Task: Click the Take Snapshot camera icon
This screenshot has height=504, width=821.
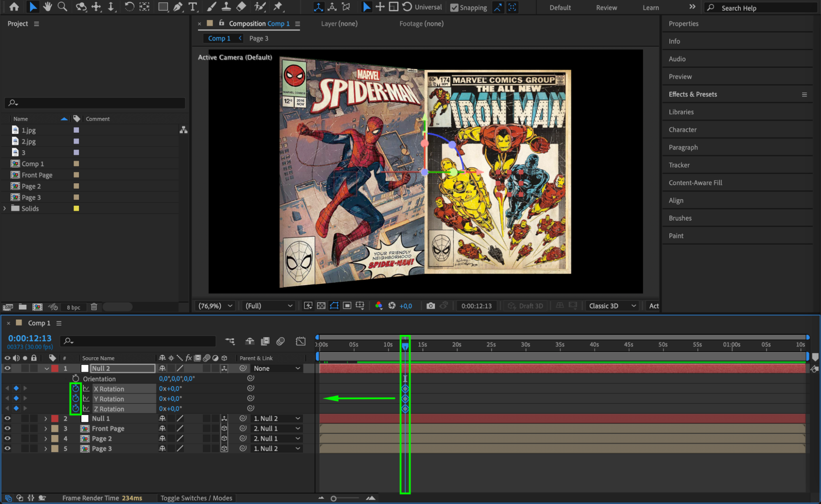Action: (x=430, y=306)
